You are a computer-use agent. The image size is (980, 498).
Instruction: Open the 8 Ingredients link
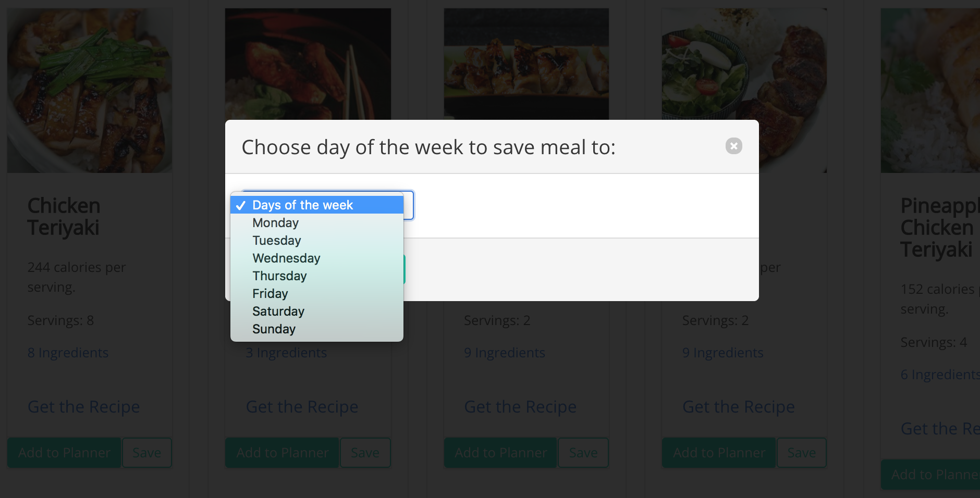click(x=68, y=353)
